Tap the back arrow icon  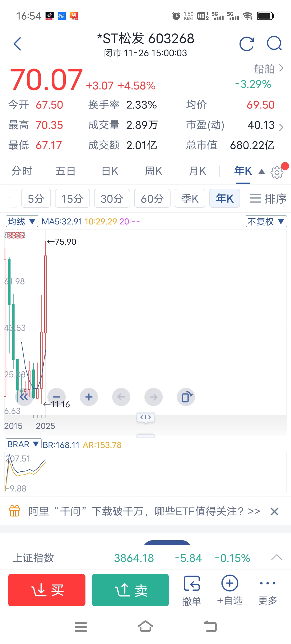[x=18, y=44]
